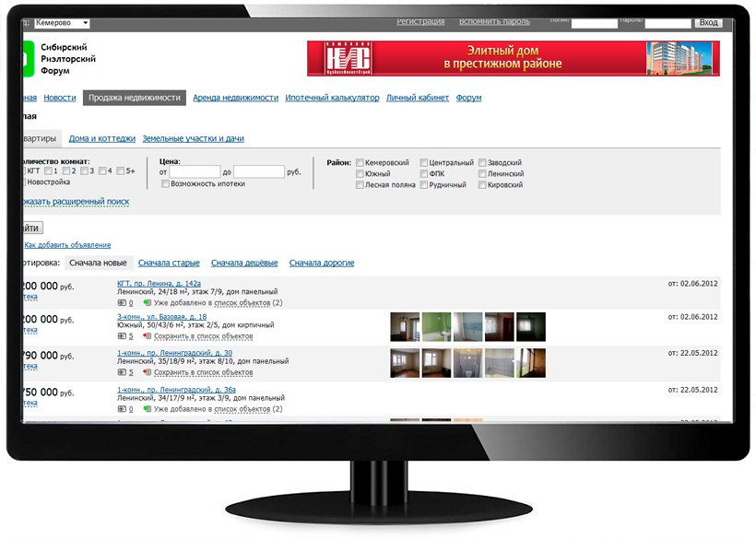
Task: Click the КИС company logo in the red banner
Action: pyautogui.click(x=348, y=58)
